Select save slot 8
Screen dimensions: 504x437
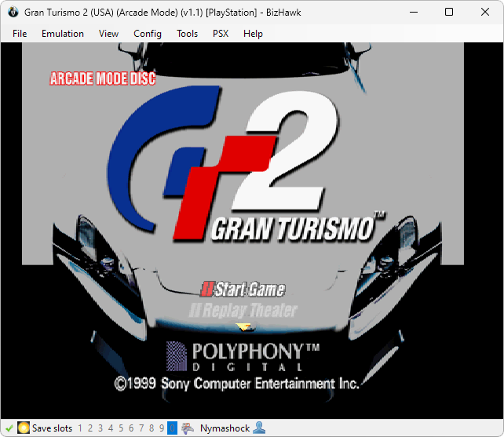(x=152, y=428)
